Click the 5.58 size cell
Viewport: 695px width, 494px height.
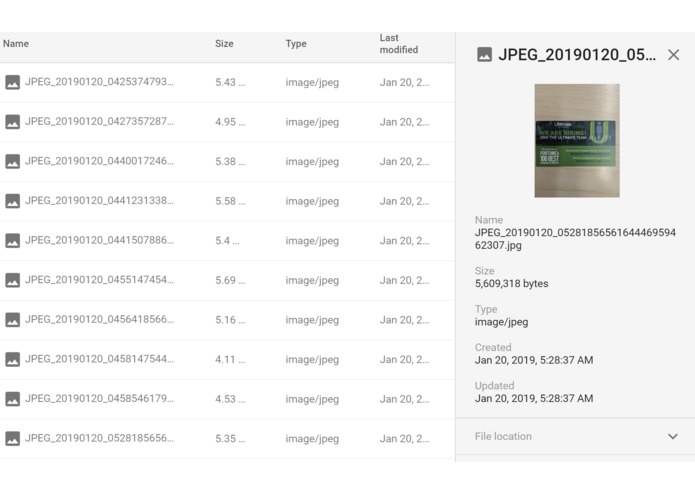point(230,201)
